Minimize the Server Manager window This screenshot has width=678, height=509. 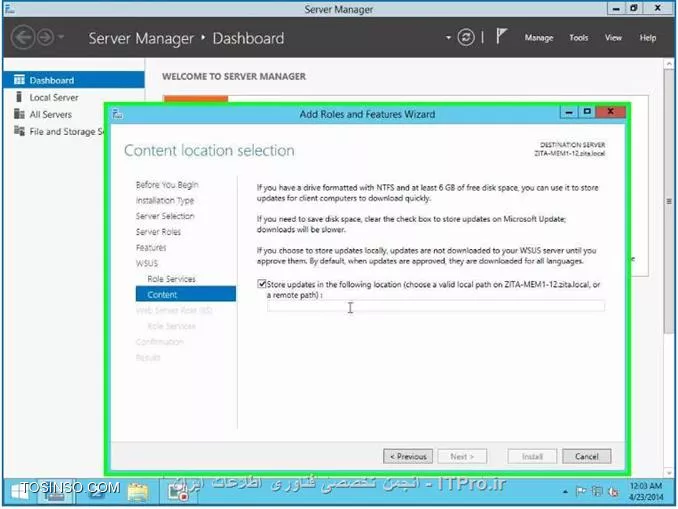(617, 9)
